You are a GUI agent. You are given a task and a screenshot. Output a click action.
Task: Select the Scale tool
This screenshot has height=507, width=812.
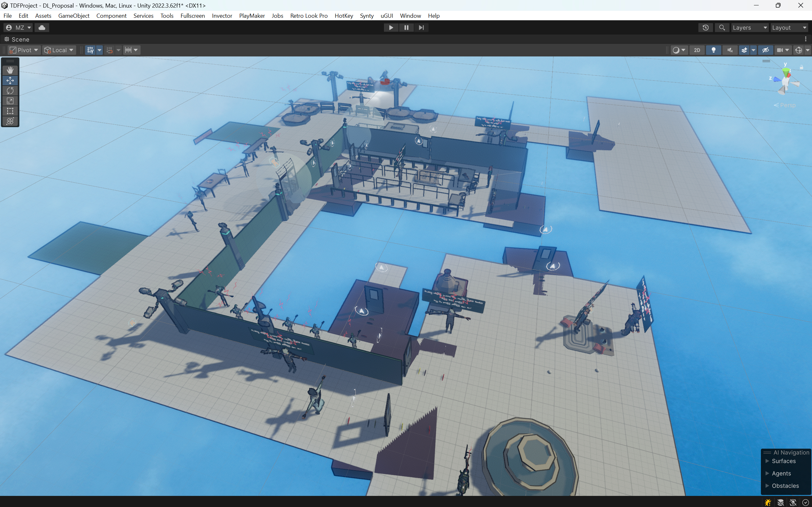click(x=10, y=101)
